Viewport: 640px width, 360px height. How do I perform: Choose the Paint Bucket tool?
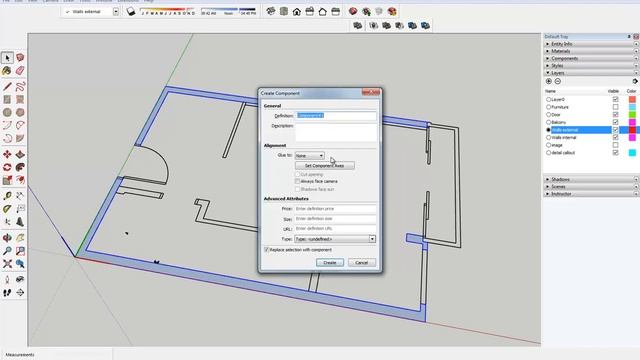coord(7,71)
